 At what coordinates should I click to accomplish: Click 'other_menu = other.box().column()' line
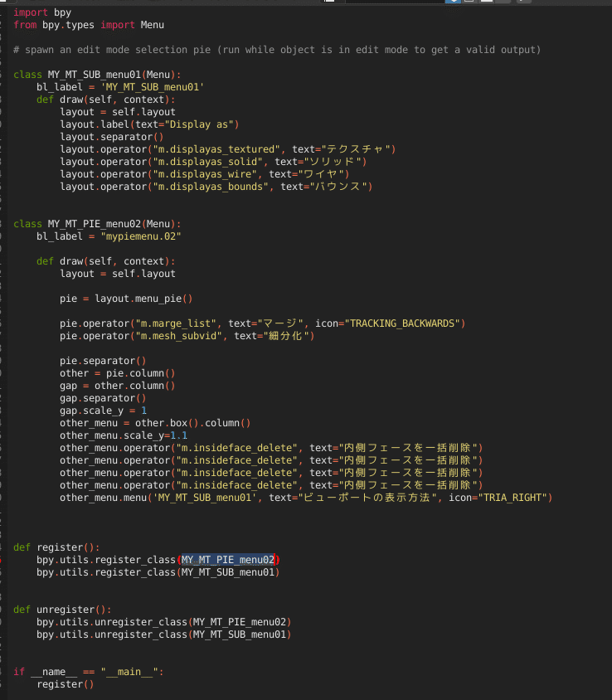point(155,423)
